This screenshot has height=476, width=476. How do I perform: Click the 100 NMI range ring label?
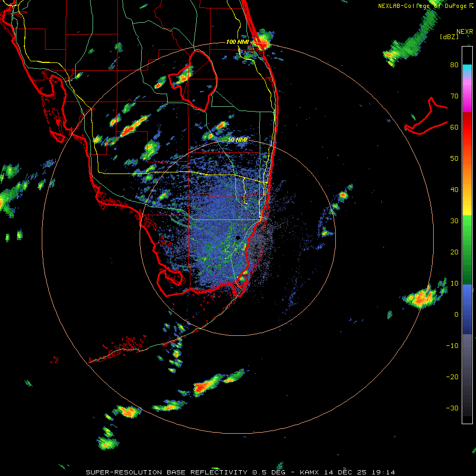pos(237,42)
